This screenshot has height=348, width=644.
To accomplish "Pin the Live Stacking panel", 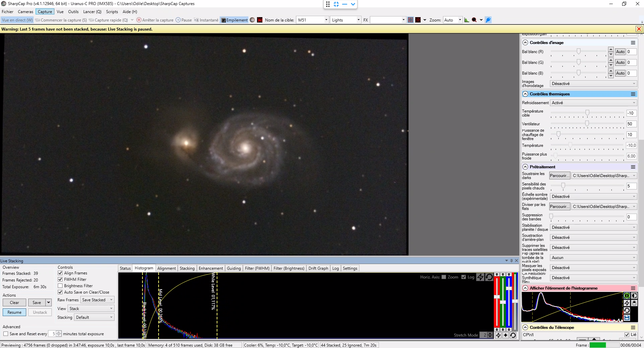I will pos(511,261).
